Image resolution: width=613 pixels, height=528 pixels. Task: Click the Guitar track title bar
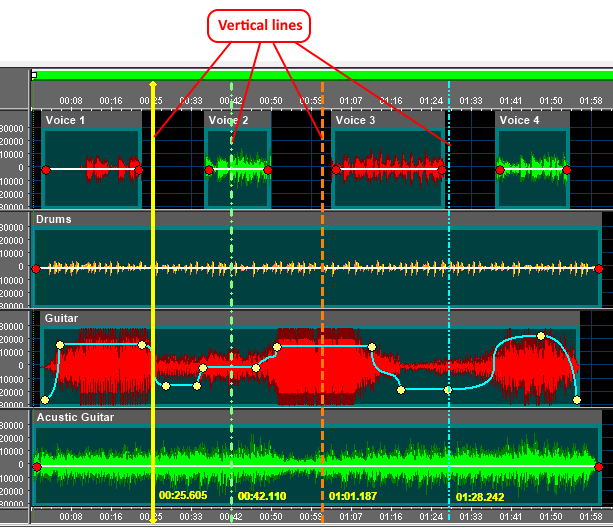tap(61, 318)
